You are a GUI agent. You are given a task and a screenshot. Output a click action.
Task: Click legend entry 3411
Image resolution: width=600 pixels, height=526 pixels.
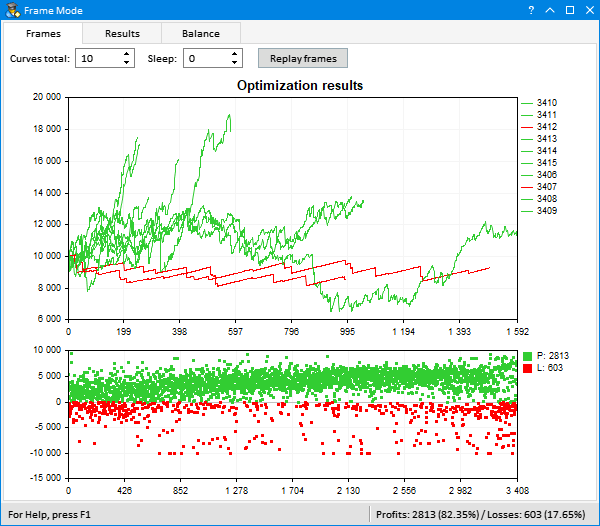tap(539, 115)
